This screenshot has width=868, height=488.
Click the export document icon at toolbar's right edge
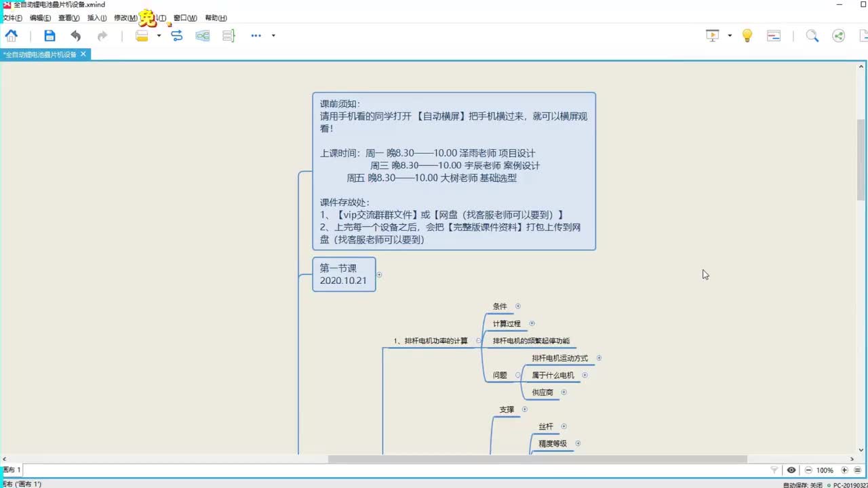coord(864,36)
